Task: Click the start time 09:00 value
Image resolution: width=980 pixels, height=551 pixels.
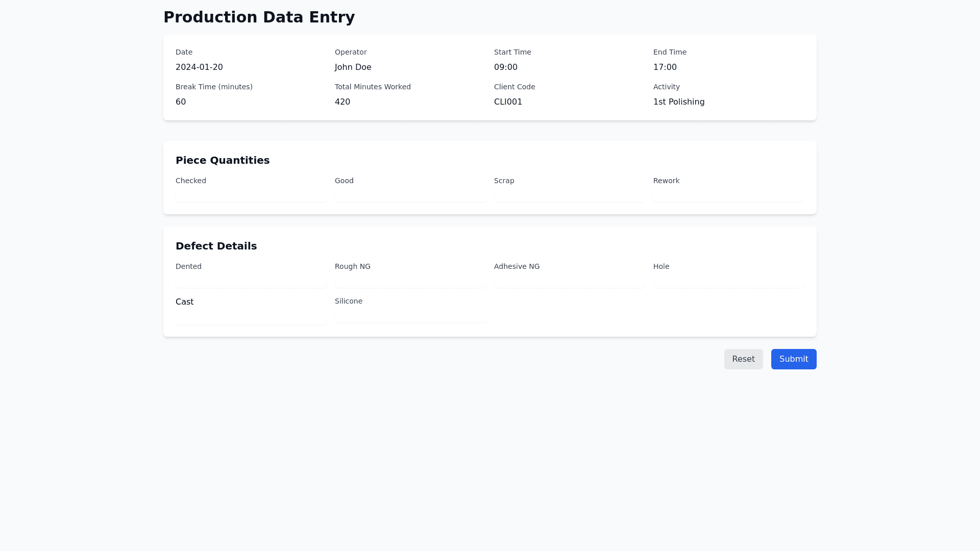Action: point(505,67)
